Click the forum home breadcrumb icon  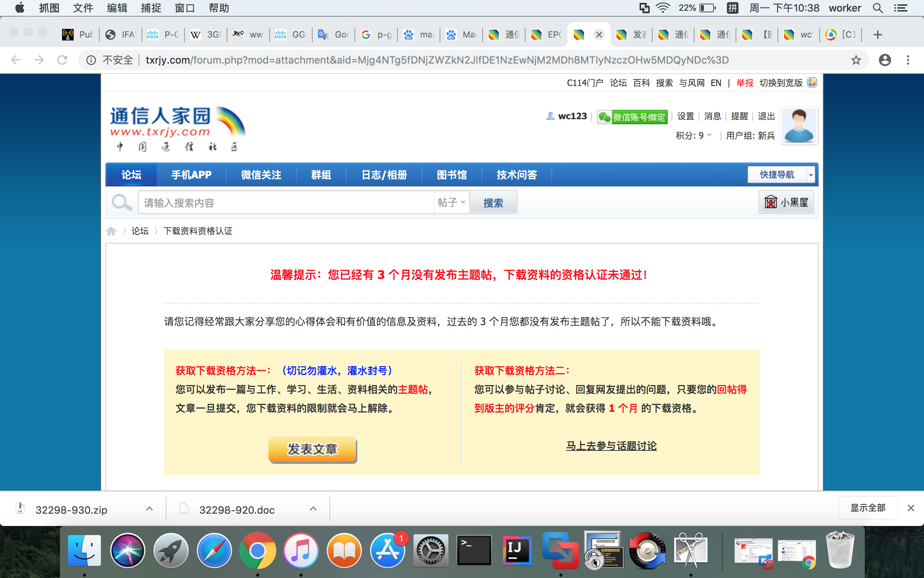point(111,231)
